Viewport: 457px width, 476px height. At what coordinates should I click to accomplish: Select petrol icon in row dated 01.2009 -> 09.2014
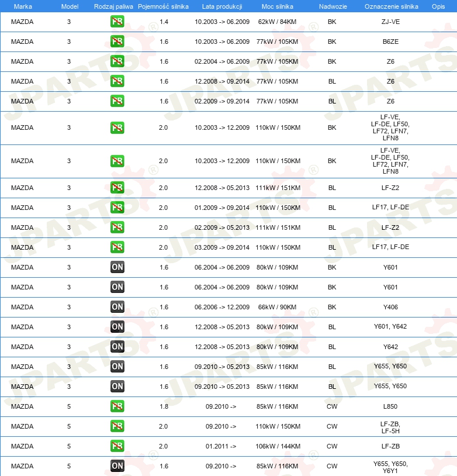pos(117,208)
